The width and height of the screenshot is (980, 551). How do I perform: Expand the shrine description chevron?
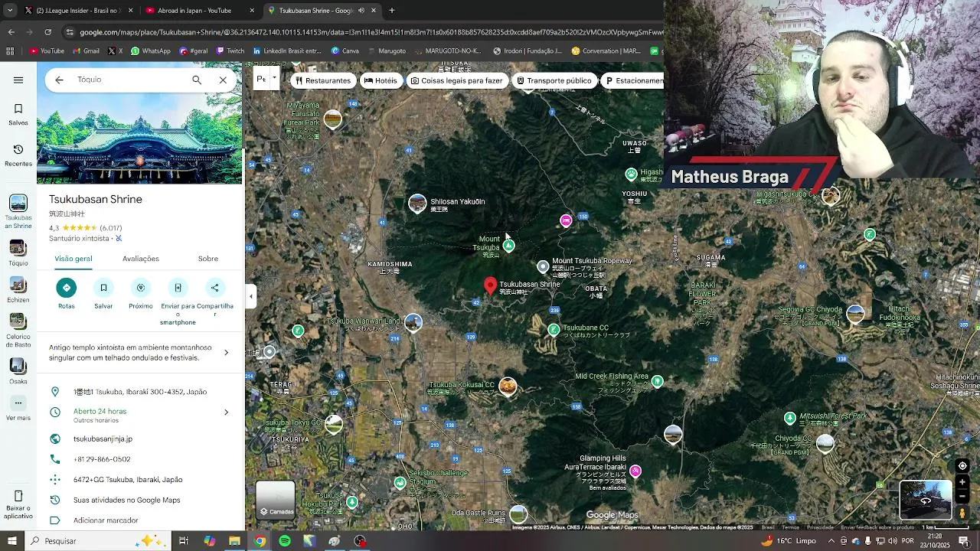pyautogui.click(x=226, y=353)
